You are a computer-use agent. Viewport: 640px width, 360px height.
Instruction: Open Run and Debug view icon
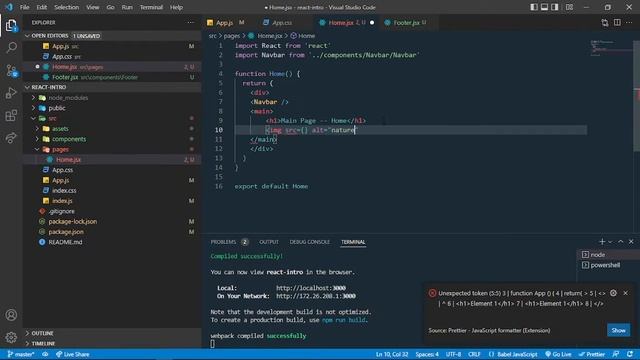coord(11,93)
